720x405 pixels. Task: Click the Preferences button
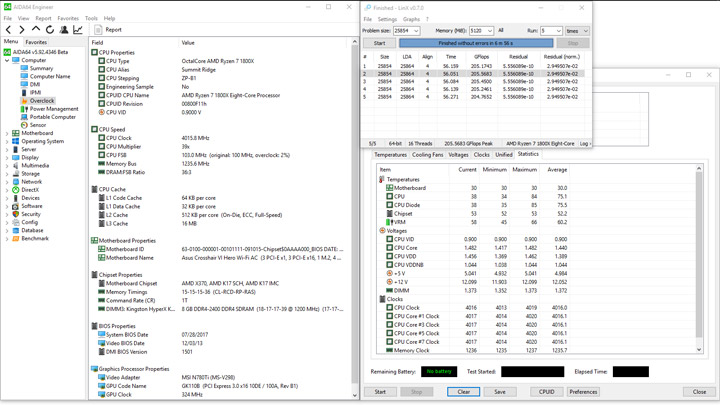[x=583, y=392]
